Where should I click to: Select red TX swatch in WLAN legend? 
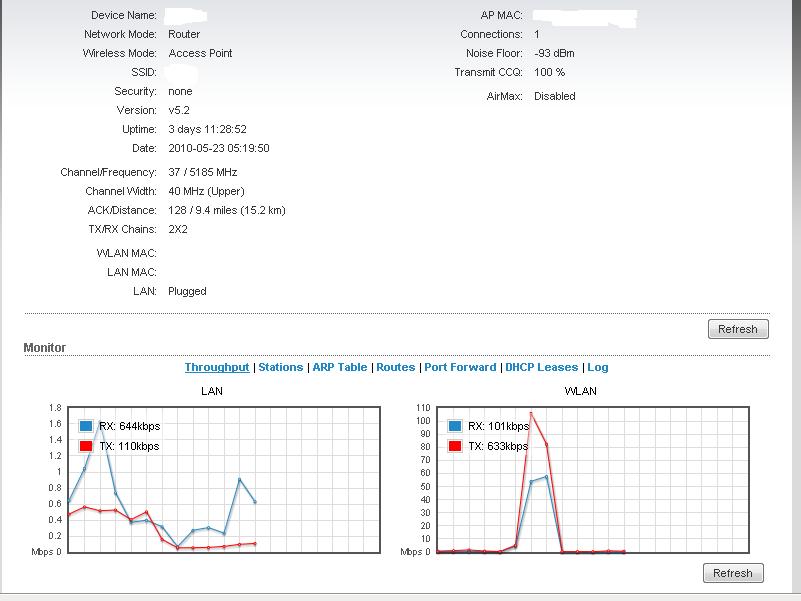pyautogui.click(x=456, y=445)
